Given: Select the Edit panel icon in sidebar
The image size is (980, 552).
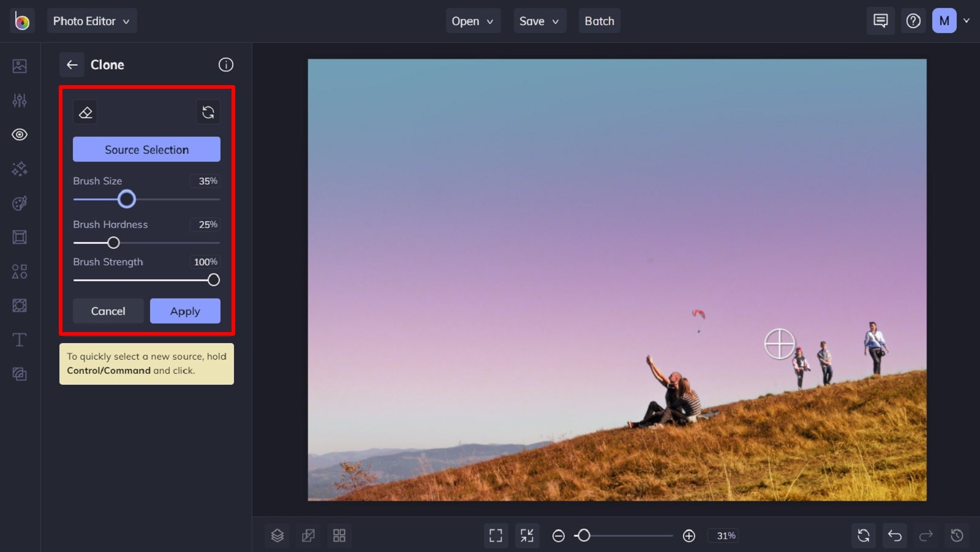Looking at the screenshot, I should (x=19, y=66).
